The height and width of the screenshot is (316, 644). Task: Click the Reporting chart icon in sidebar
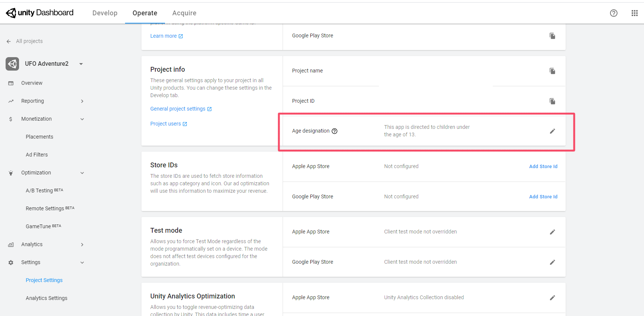point(11,101)
